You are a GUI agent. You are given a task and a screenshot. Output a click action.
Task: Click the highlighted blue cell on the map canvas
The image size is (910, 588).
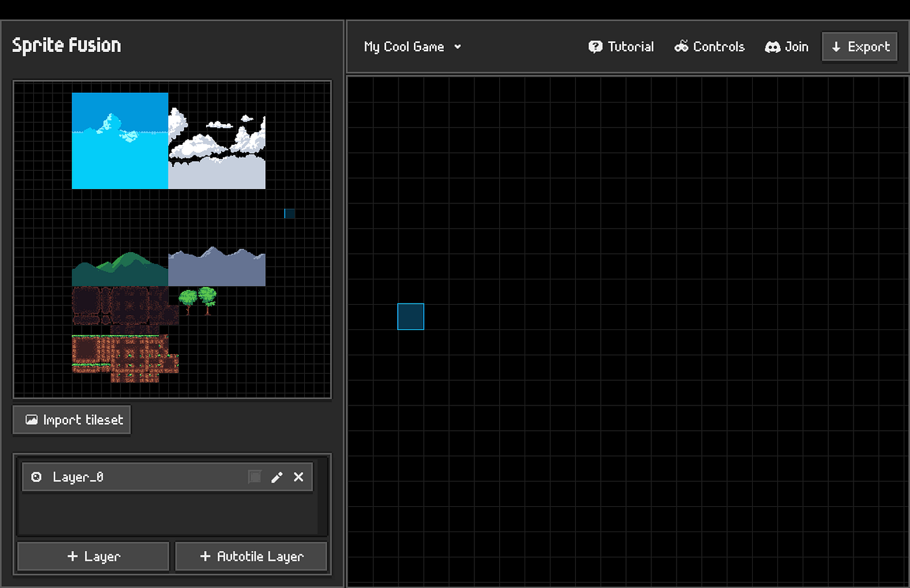pos(411,316)
